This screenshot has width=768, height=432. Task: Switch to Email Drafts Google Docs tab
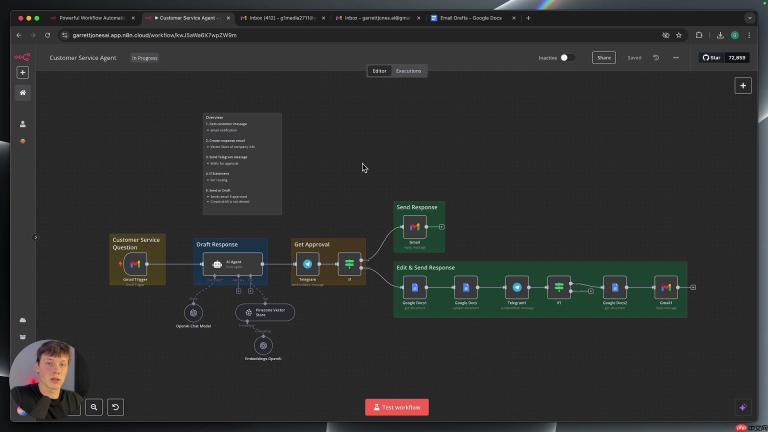pos(471,18)
